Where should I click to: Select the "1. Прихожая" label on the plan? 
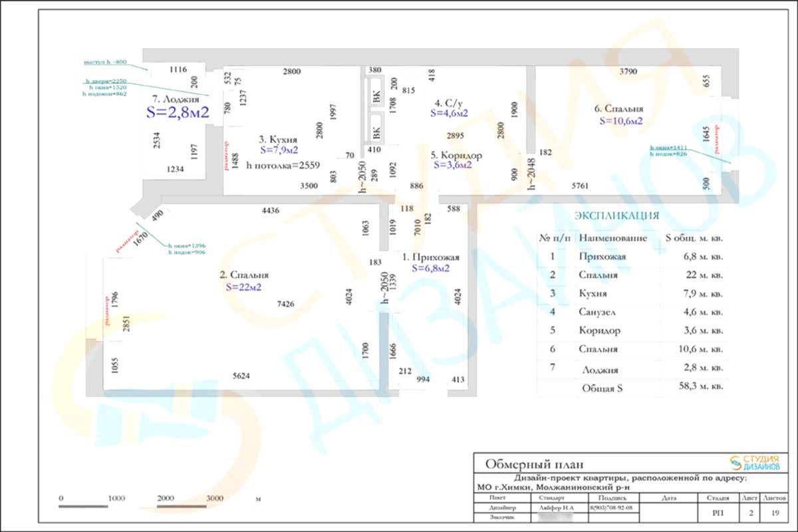[x=431, y=257]
